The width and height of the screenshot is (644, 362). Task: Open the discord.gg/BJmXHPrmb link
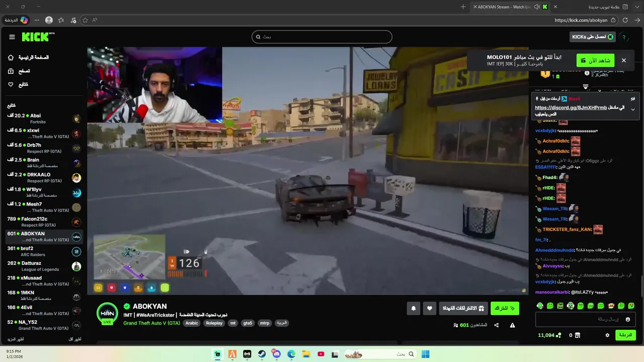571,108
